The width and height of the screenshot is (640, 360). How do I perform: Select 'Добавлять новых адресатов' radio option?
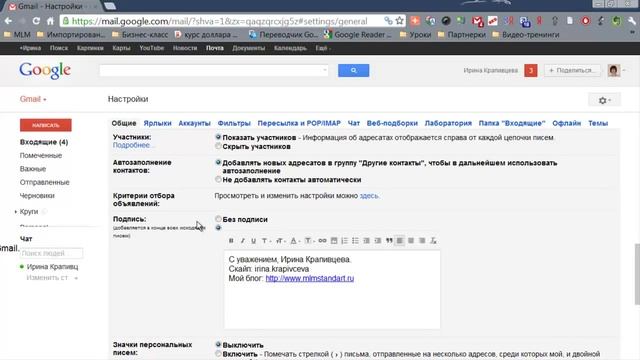pos(218,162)
